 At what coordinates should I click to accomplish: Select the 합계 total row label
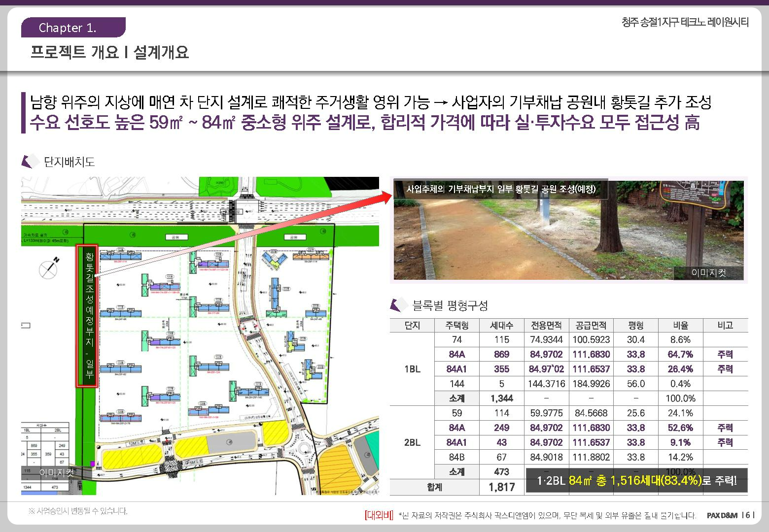tap(434, 487)
